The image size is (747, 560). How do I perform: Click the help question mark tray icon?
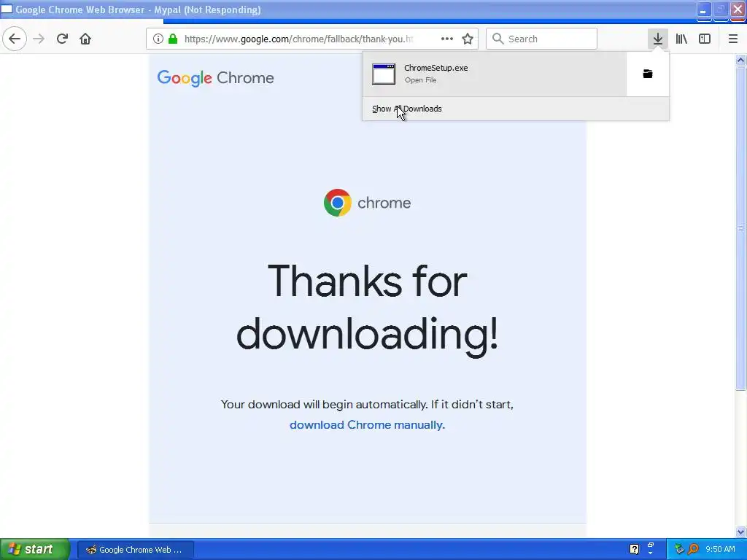coord(634,550)
